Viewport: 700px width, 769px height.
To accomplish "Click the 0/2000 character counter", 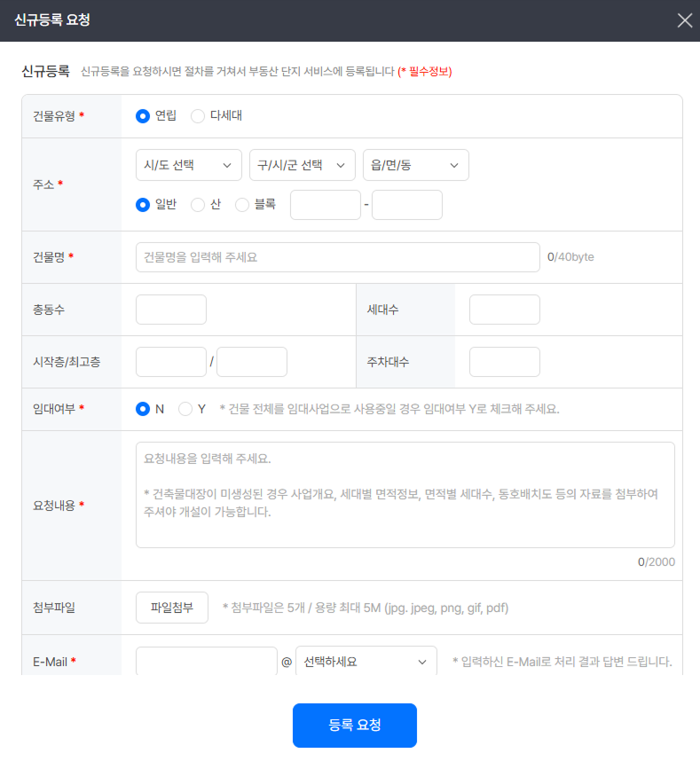I will point(657,562).
